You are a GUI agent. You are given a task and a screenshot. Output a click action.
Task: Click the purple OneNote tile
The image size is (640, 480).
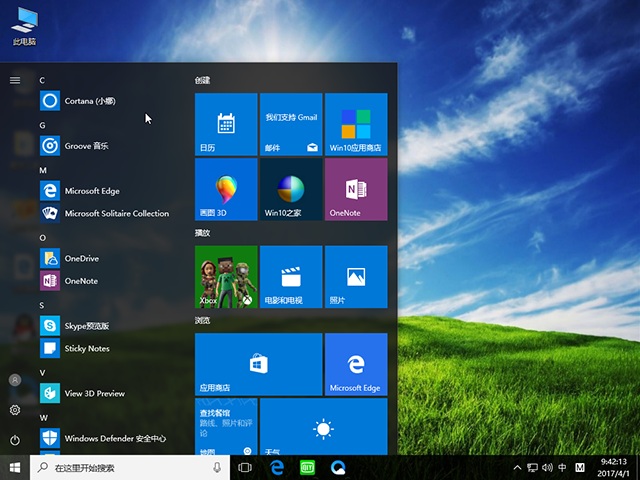click(x=356, y=189)
